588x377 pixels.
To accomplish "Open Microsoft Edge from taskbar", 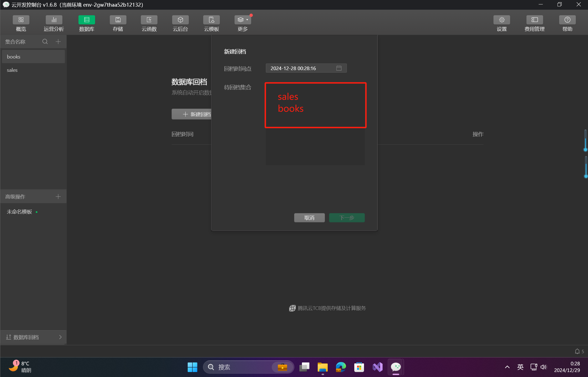I will pos(341,367).
